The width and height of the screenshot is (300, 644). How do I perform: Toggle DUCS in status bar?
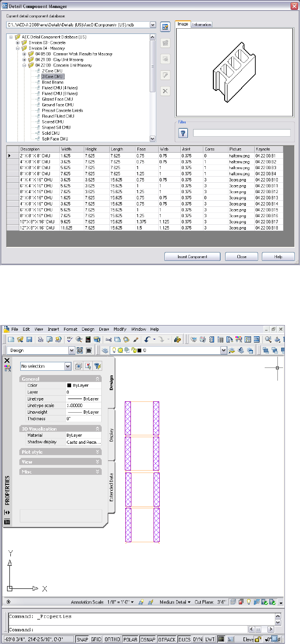185,639
